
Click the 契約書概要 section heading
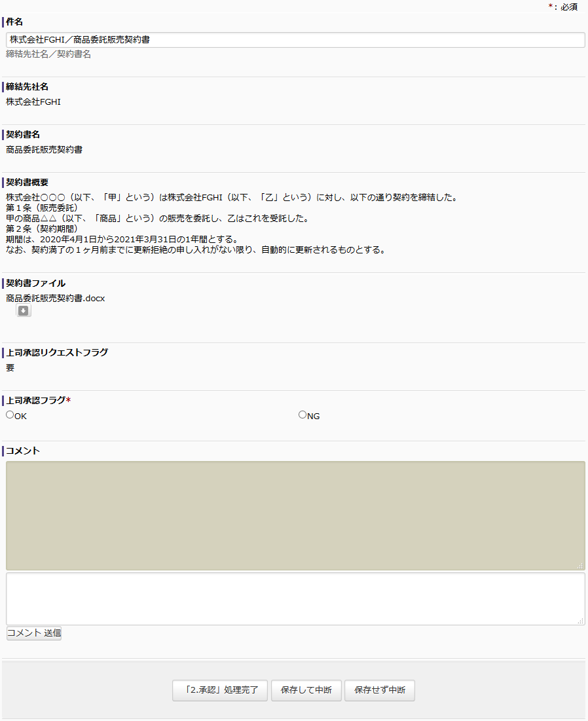pyautogui.click(x=27, y=182)
